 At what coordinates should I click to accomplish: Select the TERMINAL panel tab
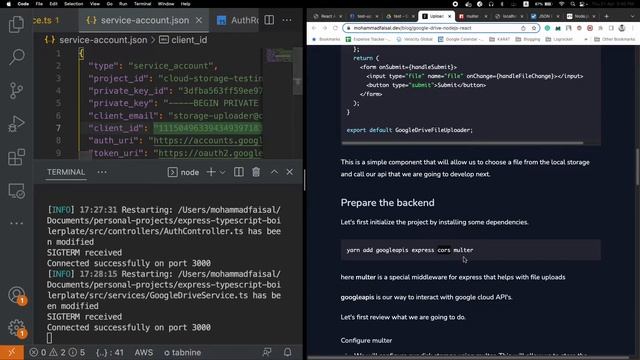pos(66,172)
